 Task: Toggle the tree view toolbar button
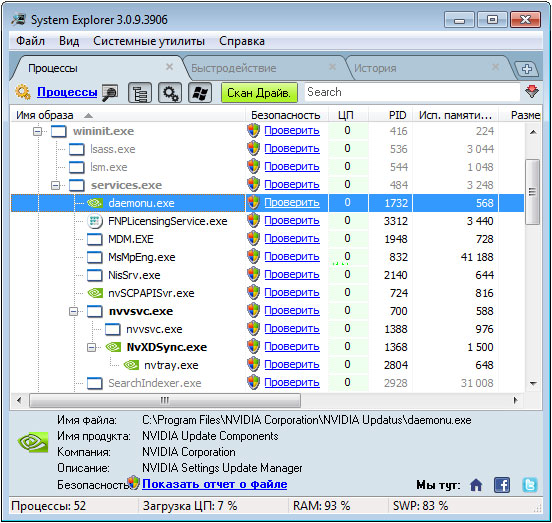(140, 93)
